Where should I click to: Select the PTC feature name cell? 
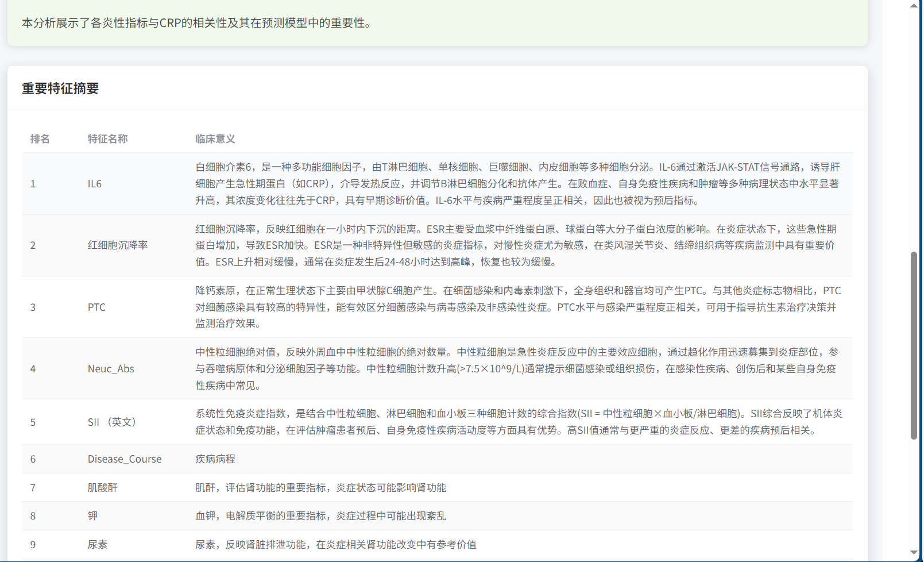point(96,307)
